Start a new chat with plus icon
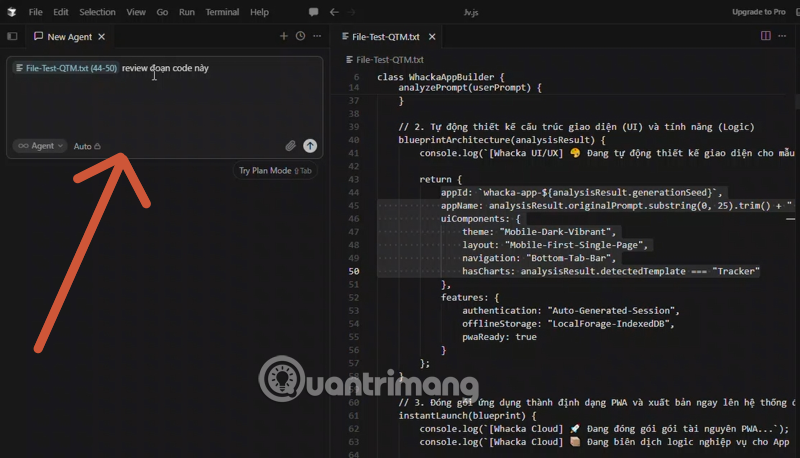 [284, 36]
